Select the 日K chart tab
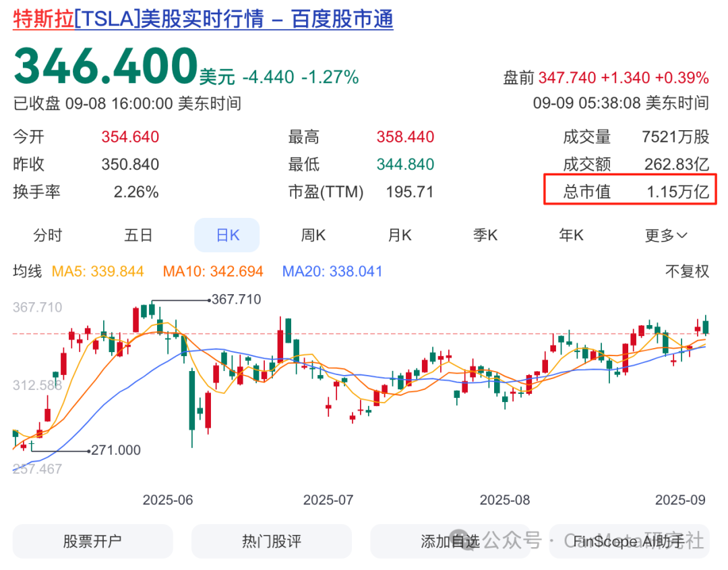 [x=227, y=235]
